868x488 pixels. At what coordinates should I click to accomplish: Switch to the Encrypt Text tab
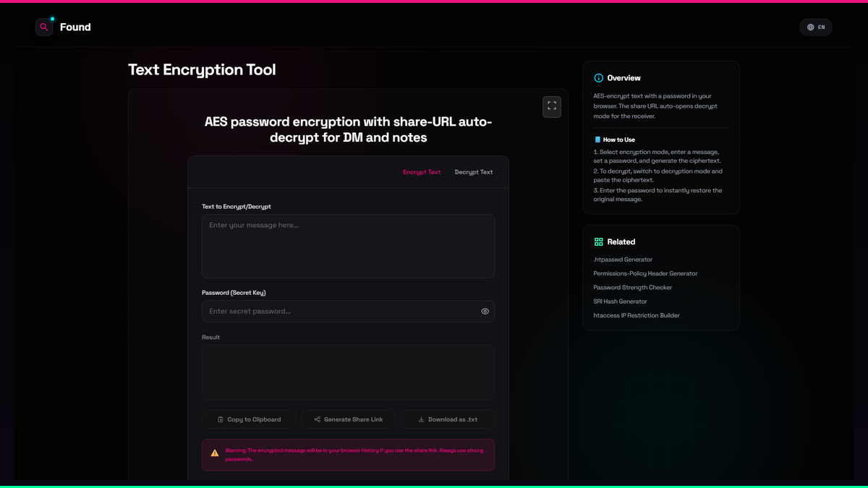click(x=422, y=172)
